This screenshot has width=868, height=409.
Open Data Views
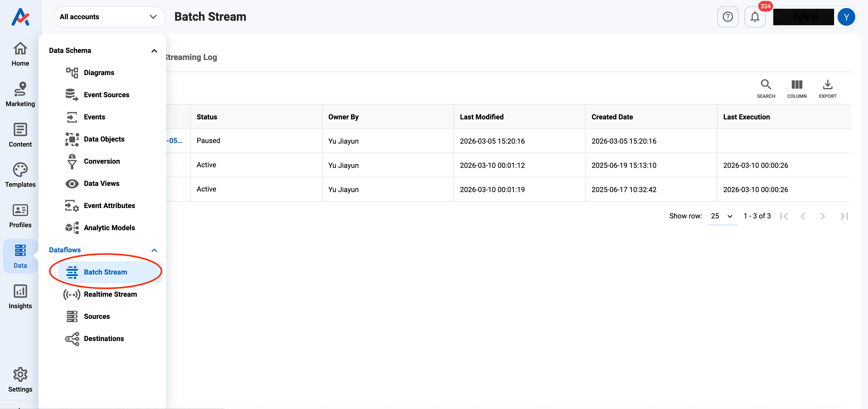(101, 183)
